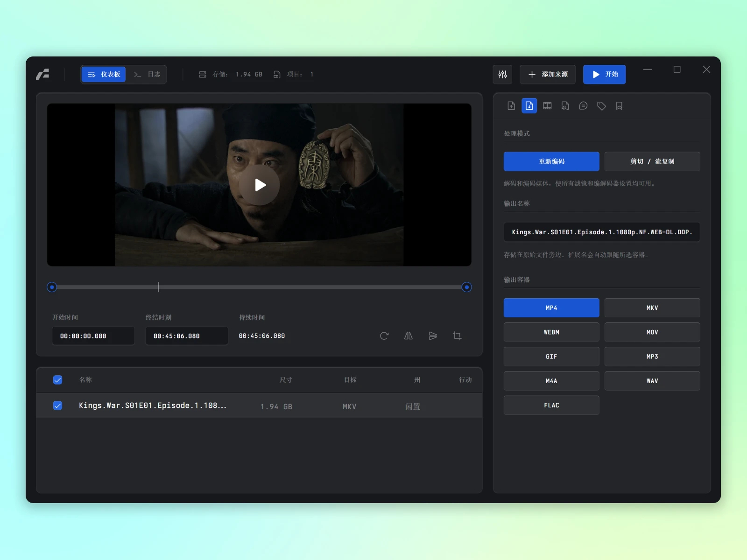
Task: Click the vertical flip icon
Action: [x=433, y=336]
